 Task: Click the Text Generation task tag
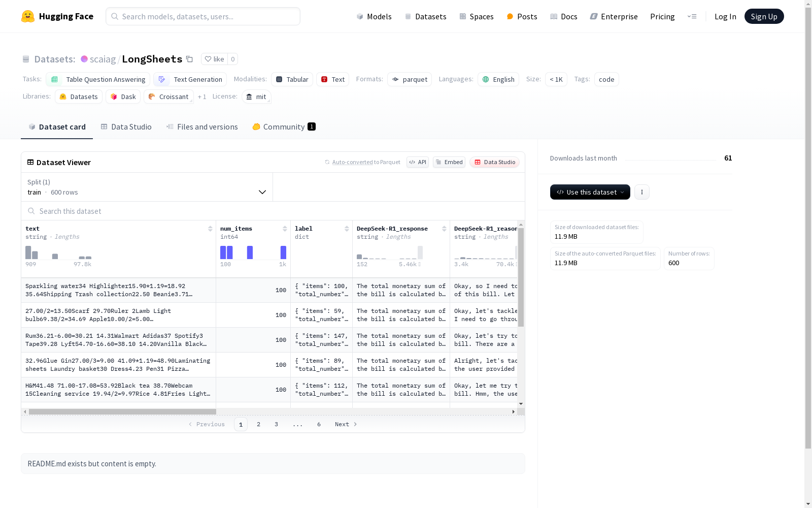pos(190,79)
